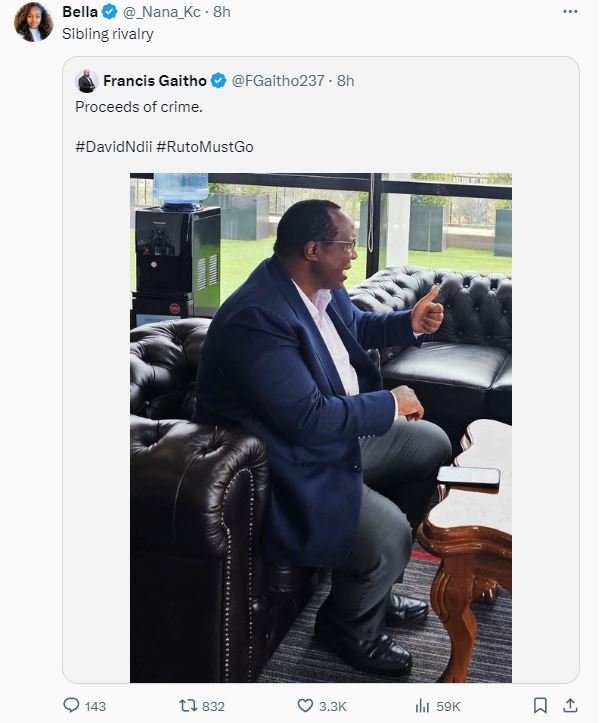The height and width of the screenshot is (723, 609).
Task: Bookmark this tweet
Action: tap(540, 706)
